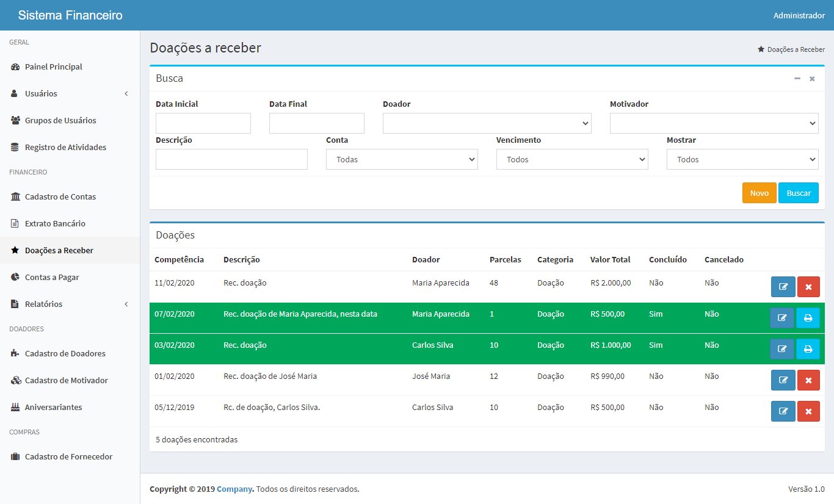Screen dimensions: 834x504
Task: Edit the 05/12/2019 Carlos Silva donation
Action: point(783,411)
